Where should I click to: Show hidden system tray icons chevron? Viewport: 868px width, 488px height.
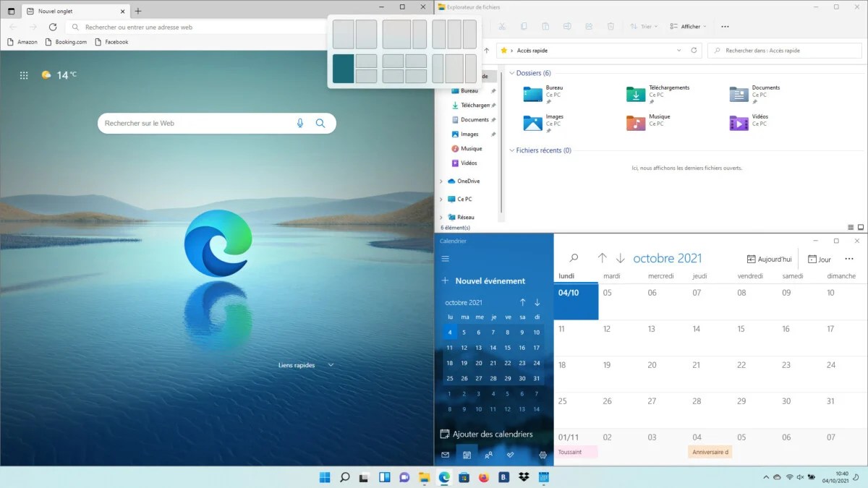click(766, 477)
